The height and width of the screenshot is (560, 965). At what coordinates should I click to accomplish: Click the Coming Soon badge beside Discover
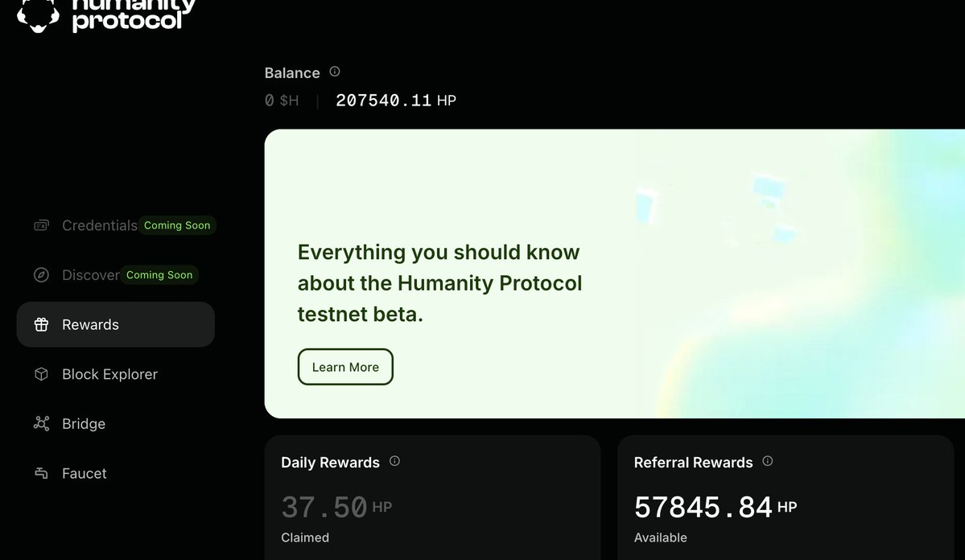(159, 275)
